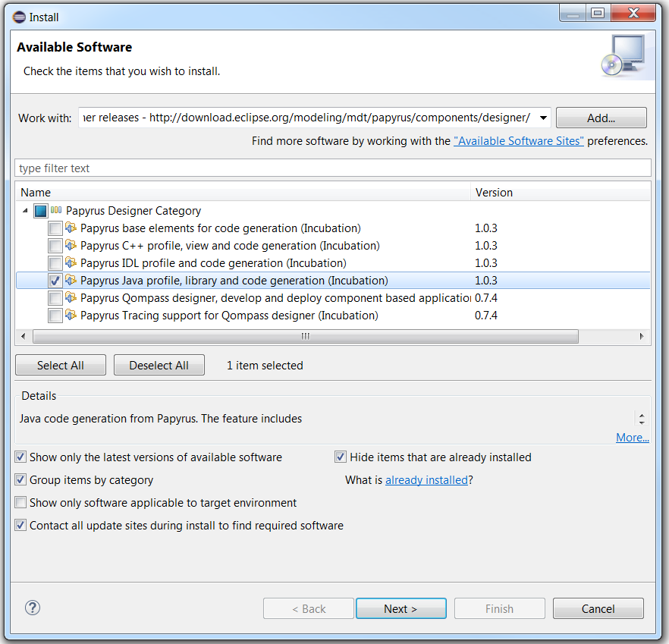Click feature icon of Papyrus IDL profile row
The height and width of the screenshot is (644, 669).
(71, 263)
